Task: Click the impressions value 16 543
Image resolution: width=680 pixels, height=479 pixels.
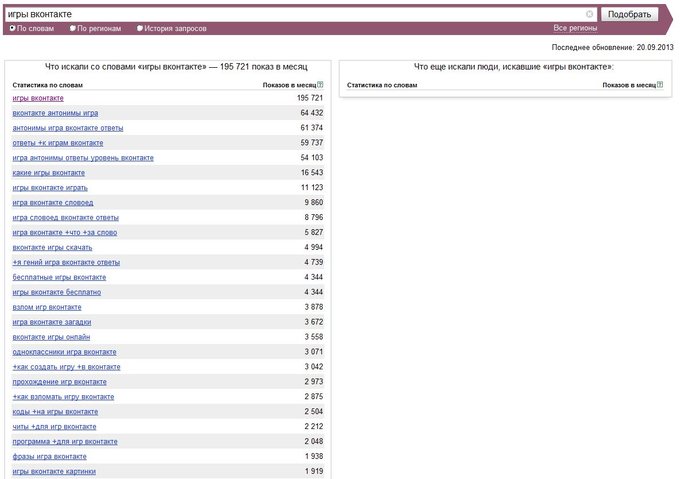Action: (x=312, y=173)
